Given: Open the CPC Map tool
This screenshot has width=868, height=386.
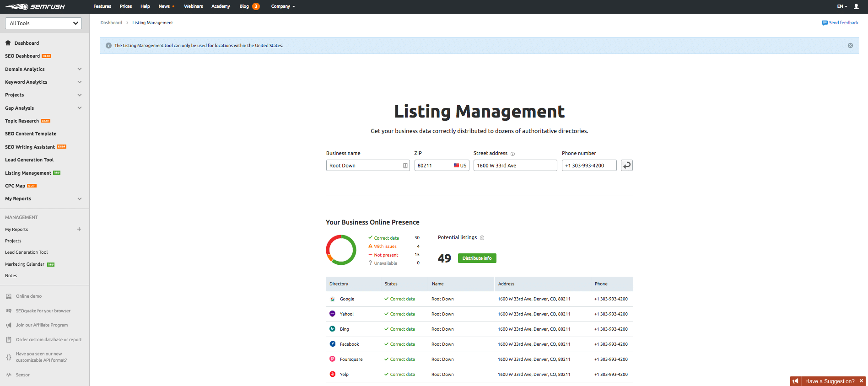Looking at the screenshot, I should [15, 186].
